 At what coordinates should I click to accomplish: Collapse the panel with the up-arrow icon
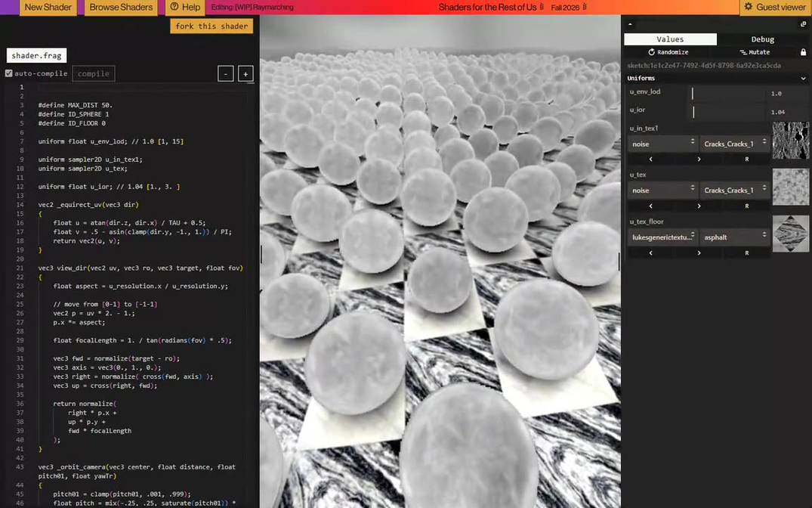[x=630, y=24]
